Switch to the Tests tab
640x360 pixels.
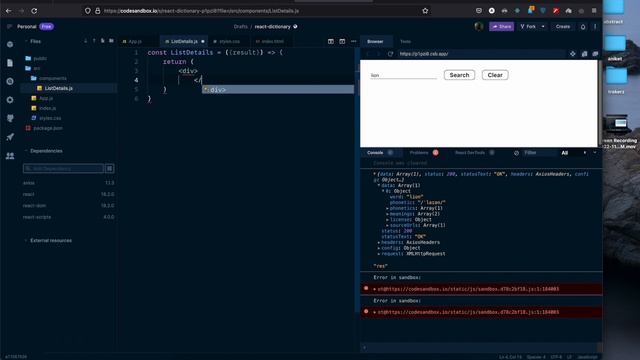tap(405, 41)
